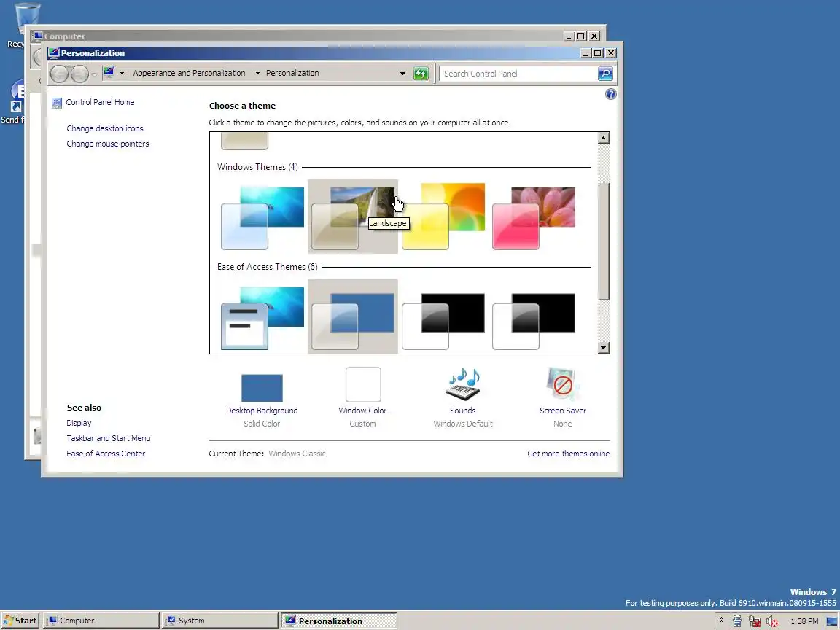Click the theme list scrollbar thumb

click(x=603, y=241)
